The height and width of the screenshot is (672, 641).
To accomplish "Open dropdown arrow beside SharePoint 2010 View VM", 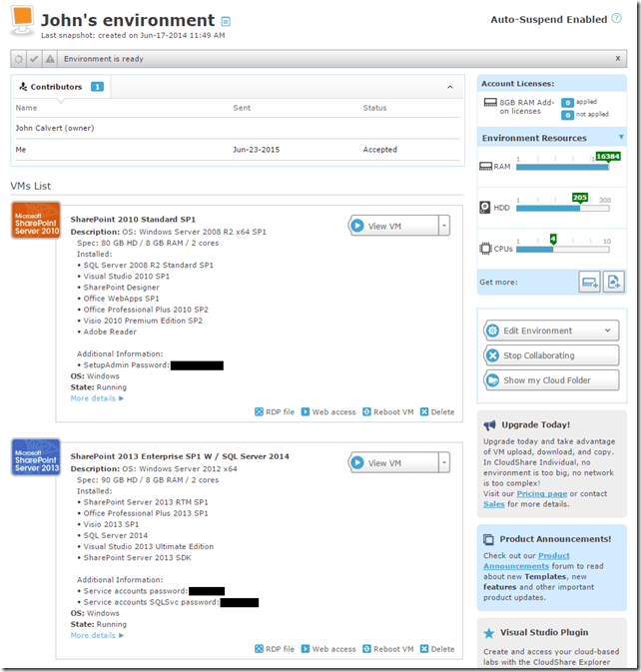I will click(443, 226).
